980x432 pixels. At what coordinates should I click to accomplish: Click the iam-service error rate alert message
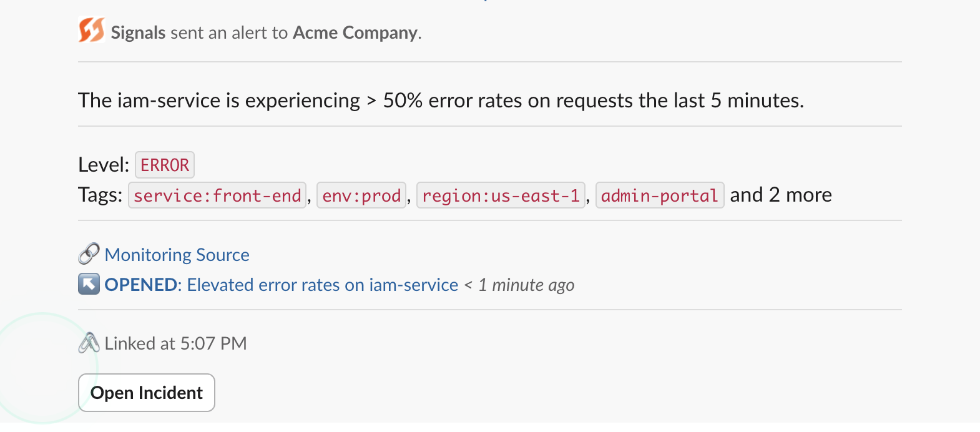(x=441, y=101)
